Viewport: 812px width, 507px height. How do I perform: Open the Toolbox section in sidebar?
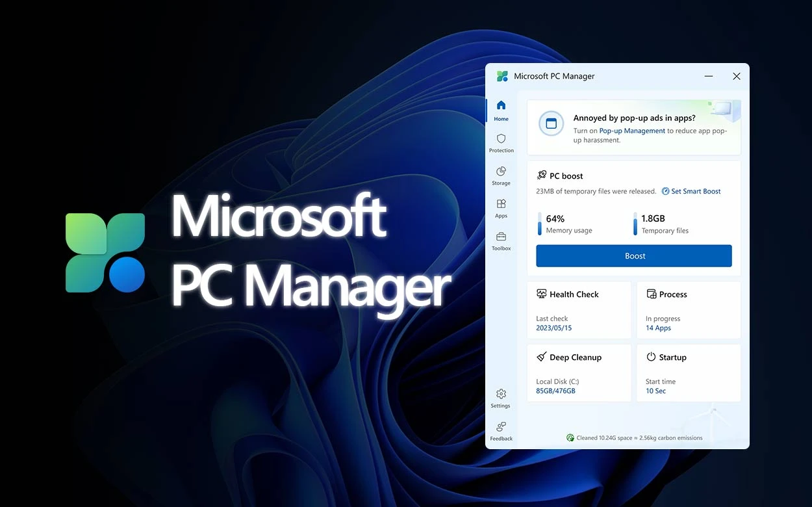tap(501, 241)
